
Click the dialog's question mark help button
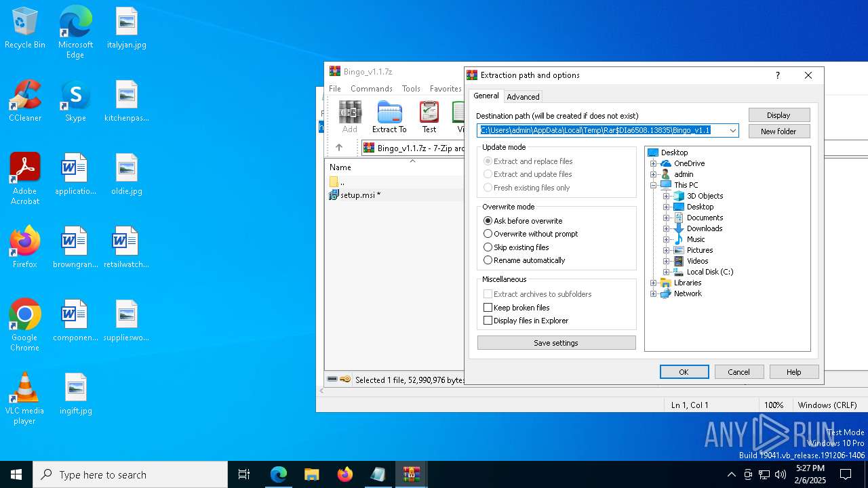778,75
